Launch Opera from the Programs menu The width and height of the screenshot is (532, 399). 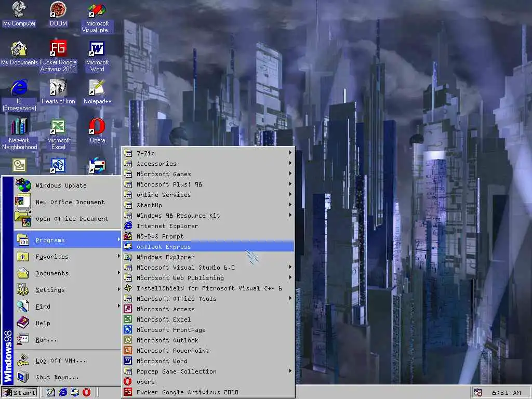208,382
